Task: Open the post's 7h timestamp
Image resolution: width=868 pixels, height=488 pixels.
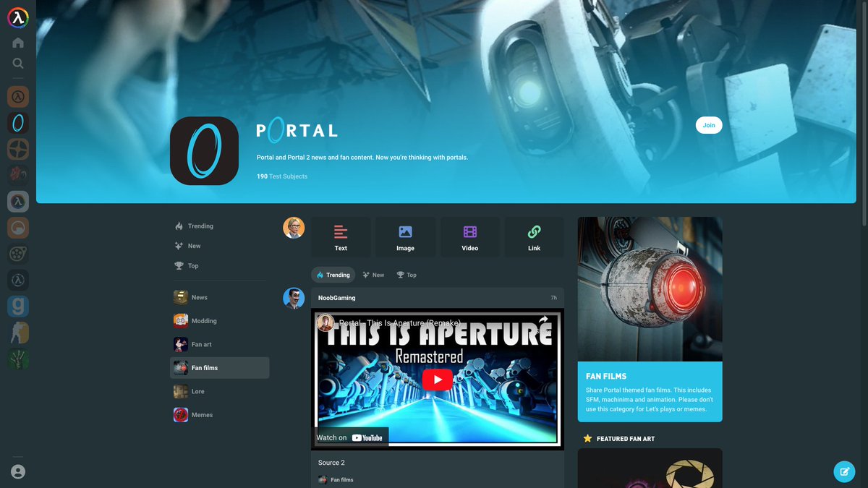Action: [x=553, y=298]
